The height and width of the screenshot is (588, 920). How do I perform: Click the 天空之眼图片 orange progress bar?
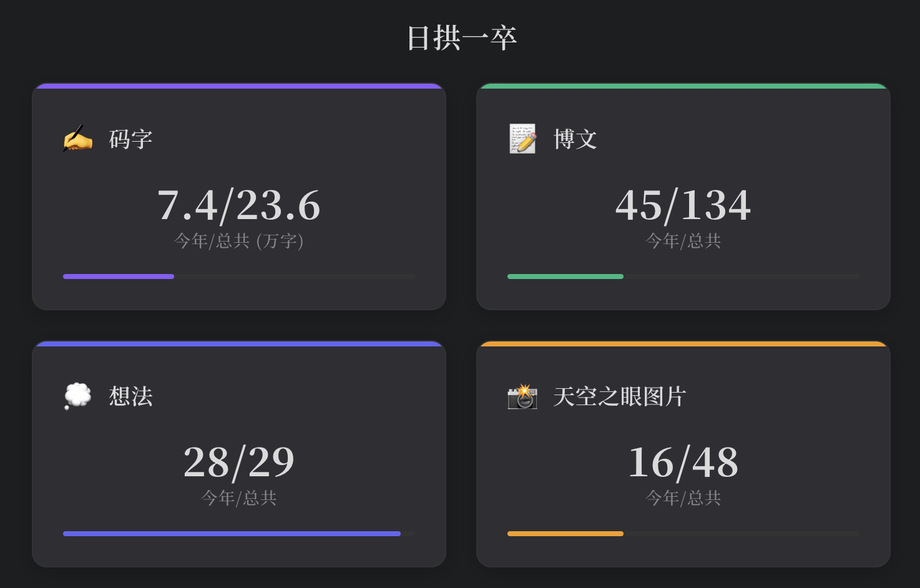coord(682,534)
